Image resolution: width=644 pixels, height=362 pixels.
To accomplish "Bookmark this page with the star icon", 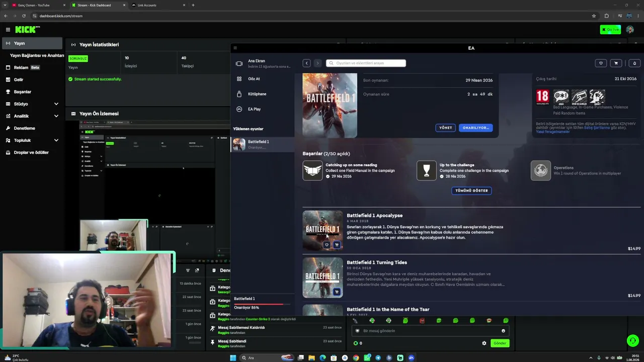I will coord(594,16).
